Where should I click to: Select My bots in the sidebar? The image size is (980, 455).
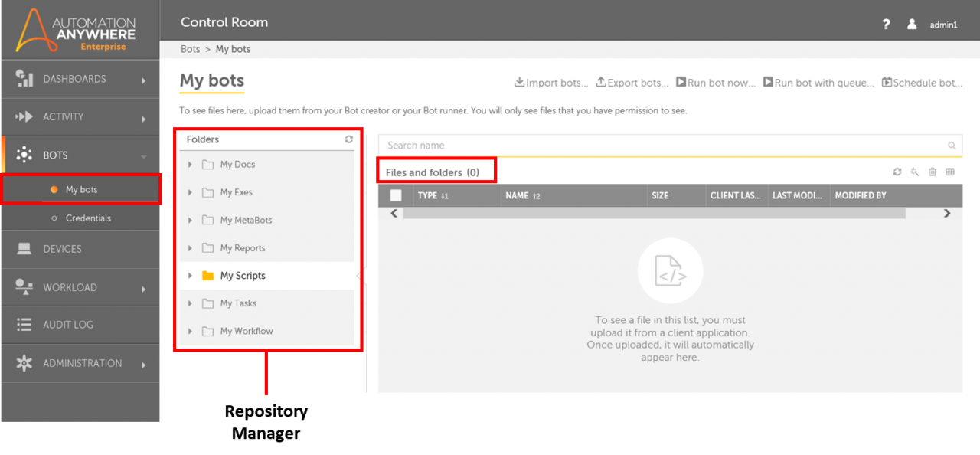[81, 190]
